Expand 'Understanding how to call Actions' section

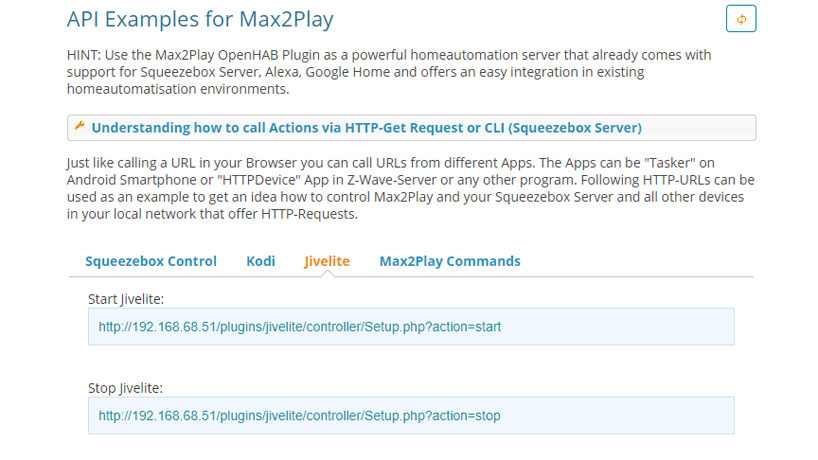pos(411,128)
